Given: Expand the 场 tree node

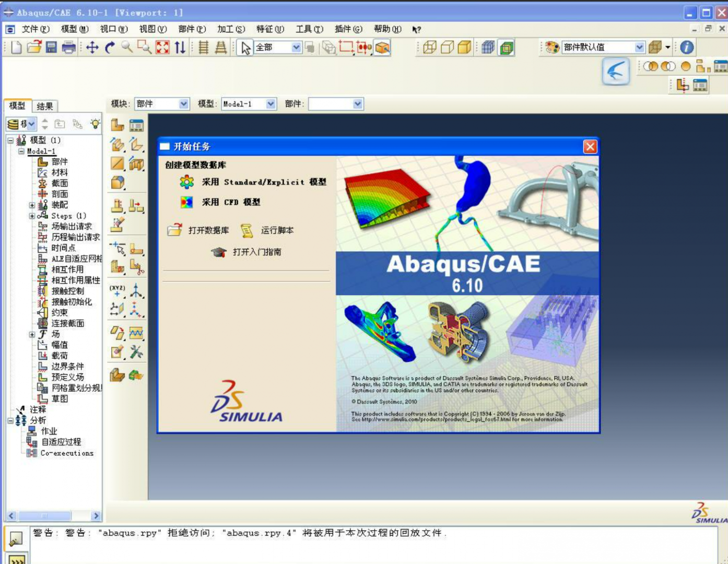Looking at the screenshot, I should coord(32,334).
